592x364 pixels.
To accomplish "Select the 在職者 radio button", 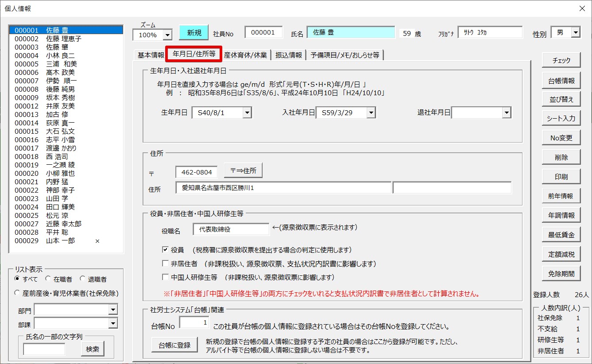I will tap(48, 279).
